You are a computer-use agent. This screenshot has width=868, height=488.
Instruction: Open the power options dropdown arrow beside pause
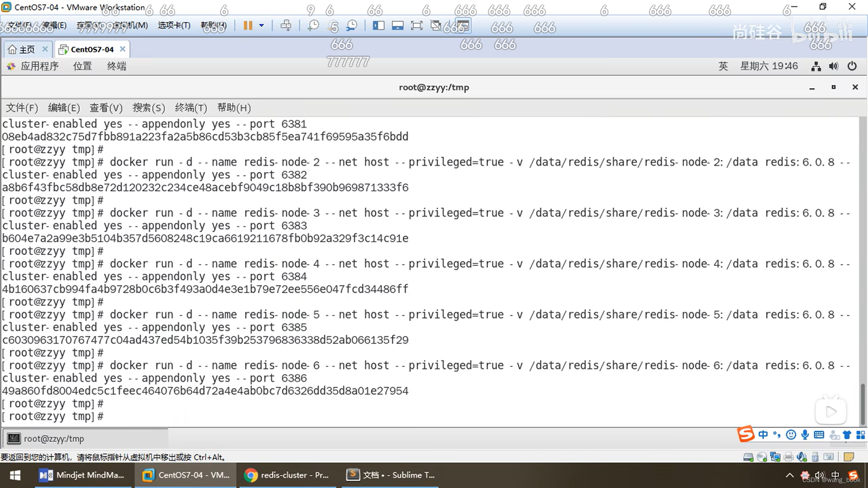coord(261,26)
